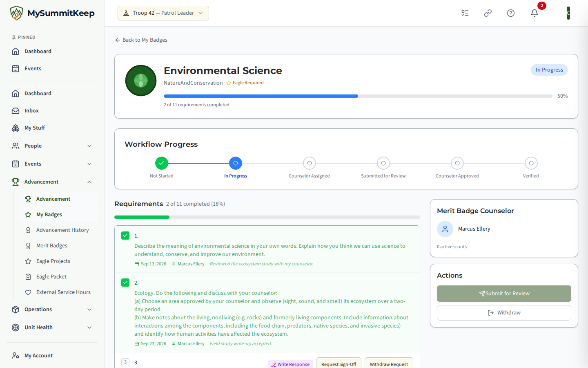Click the Advancement trophy icon in section header
The image size is (588, 368).
point(16,182)
